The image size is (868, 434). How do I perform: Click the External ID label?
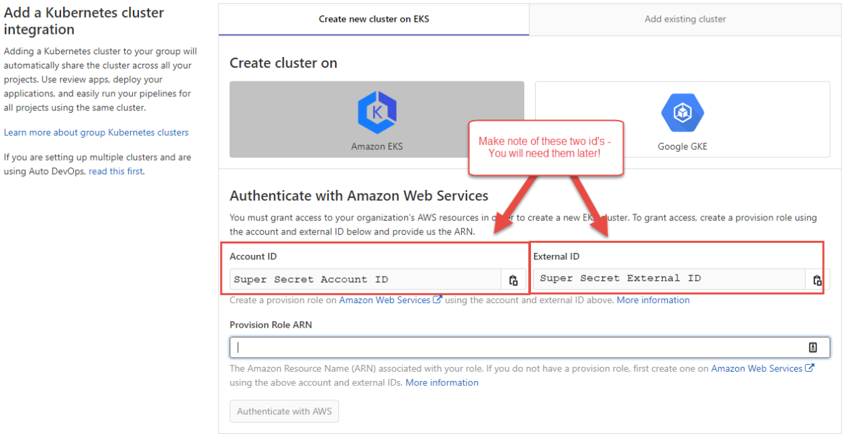coord(556,256)
